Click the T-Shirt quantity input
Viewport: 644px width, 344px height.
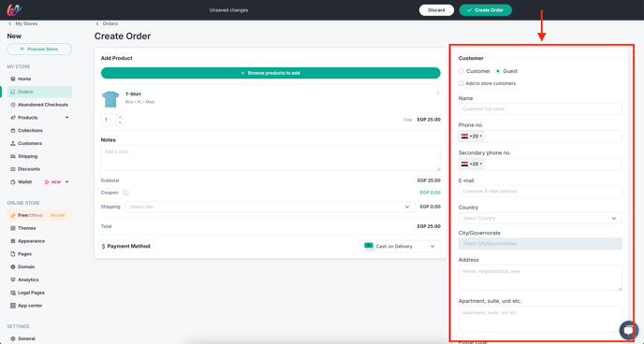(x=109, y=120)
